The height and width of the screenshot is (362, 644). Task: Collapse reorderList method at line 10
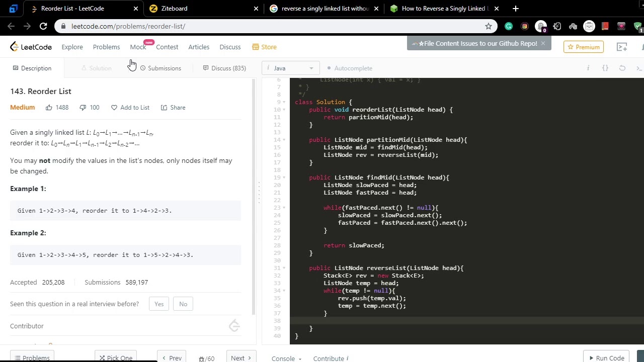click(x=285, y=110)
